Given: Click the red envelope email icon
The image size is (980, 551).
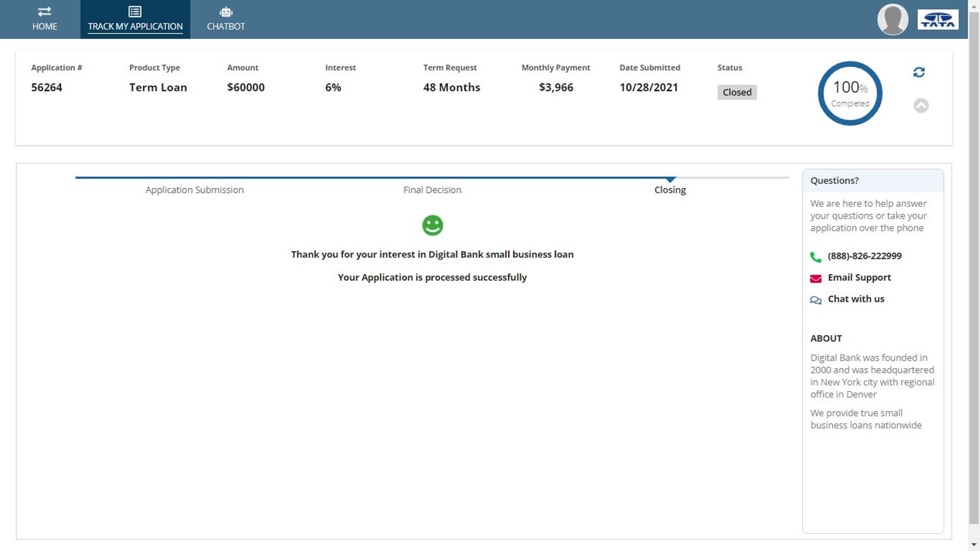Looking at the screenshot, I should tap(816, 278).
